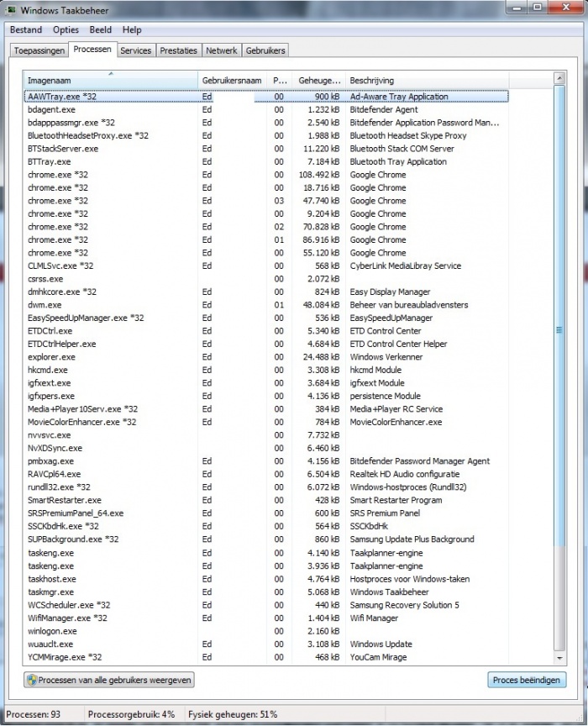Select EasySpeedUpManager.exe *32 process

point(265,318)
